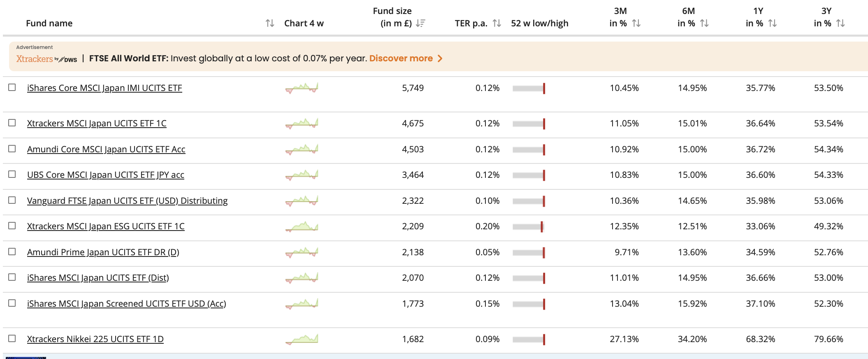Open Xtrackers MSCI Japan ESG UCITS ETF 1C
This screenshot has height=359, width=868.
(106, 226)
